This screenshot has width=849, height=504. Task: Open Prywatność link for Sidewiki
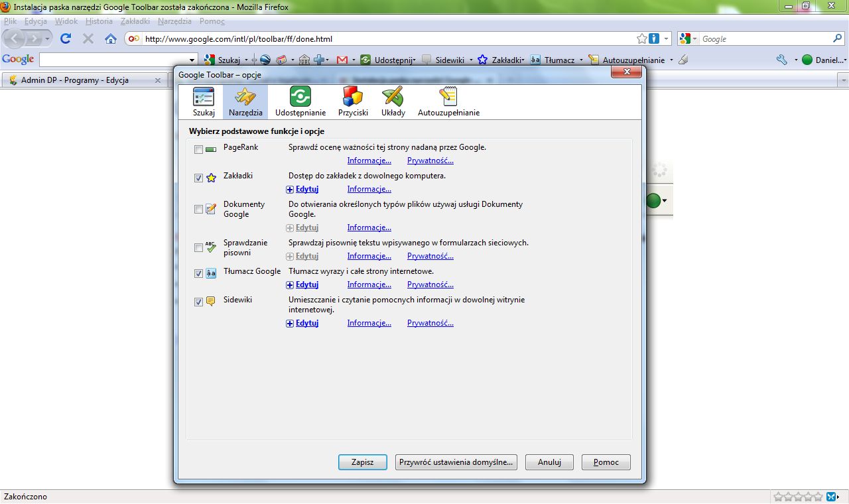pyautogui.click(x=430, y=323)
